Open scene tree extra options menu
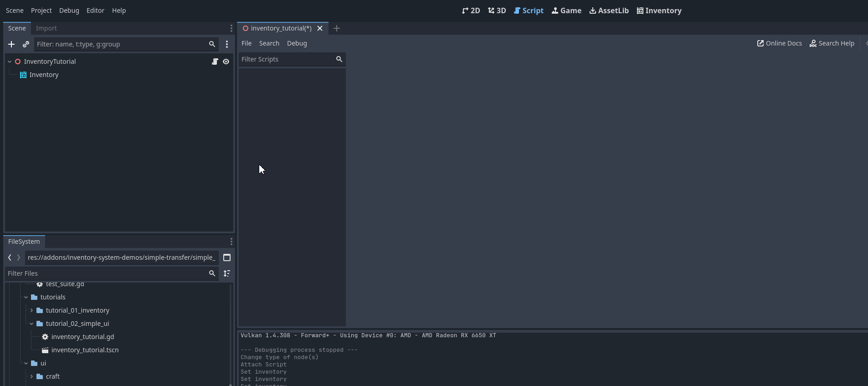This screenshot has height=386, width=868. pyautogui.click(x=227, y=44)
